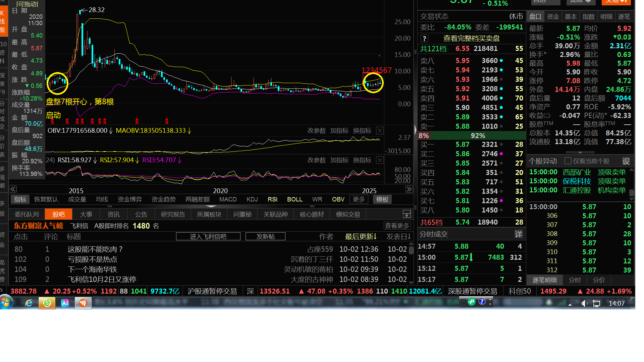Image resolution: width=644 pixels, height=362 pixels.
Task: Click the 发新帖 button
Action: 265,237
